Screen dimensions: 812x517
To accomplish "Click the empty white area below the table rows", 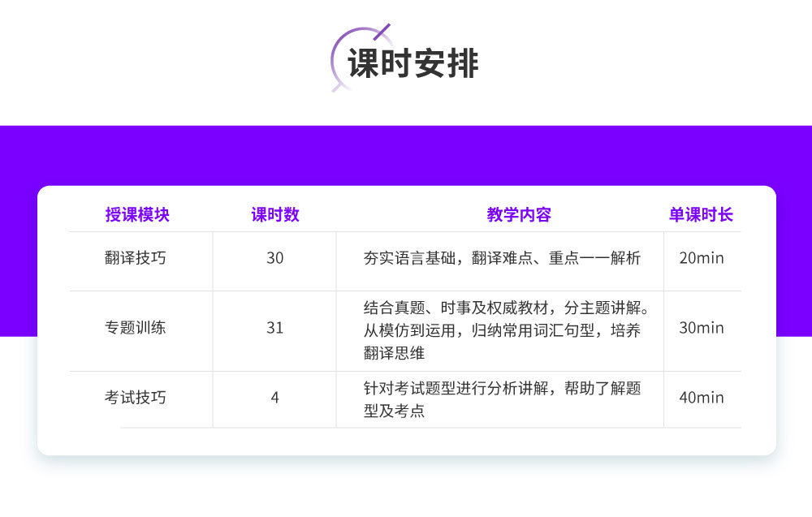I will pos(406,441).
